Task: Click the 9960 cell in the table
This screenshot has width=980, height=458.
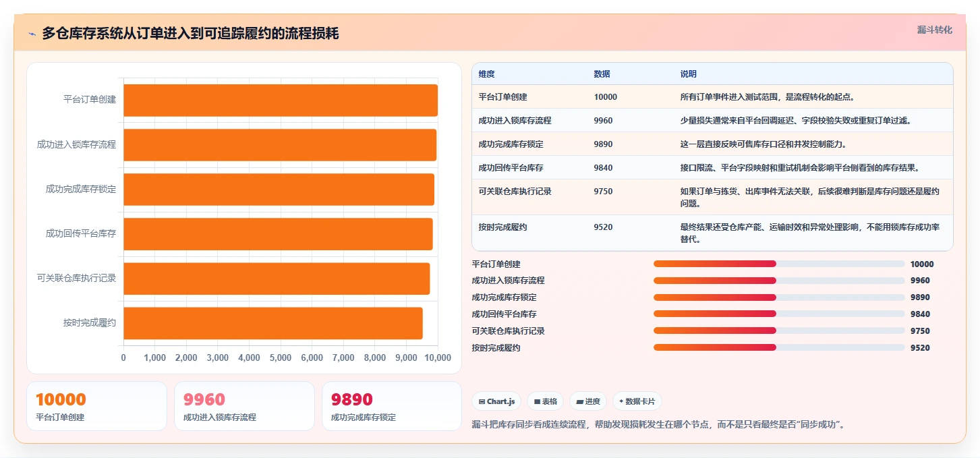Action: (x=603, y=121)
